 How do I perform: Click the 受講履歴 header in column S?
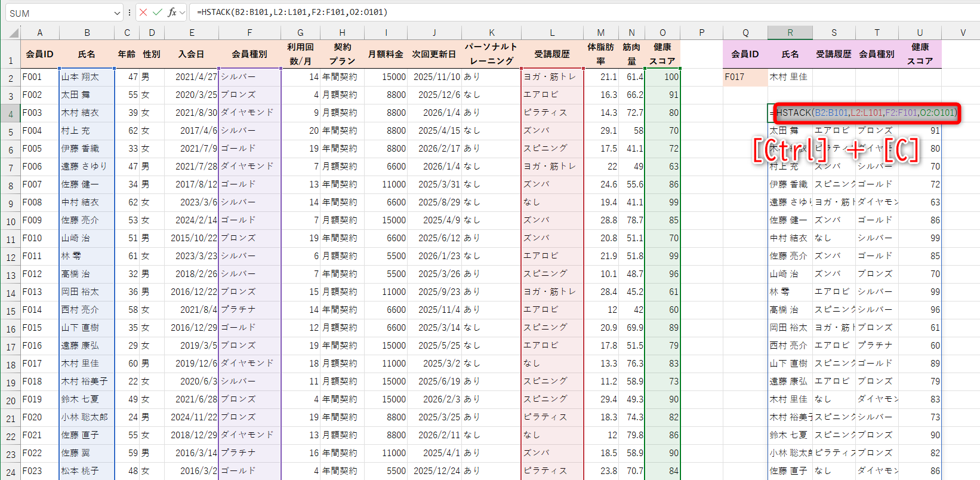point(834,54)
